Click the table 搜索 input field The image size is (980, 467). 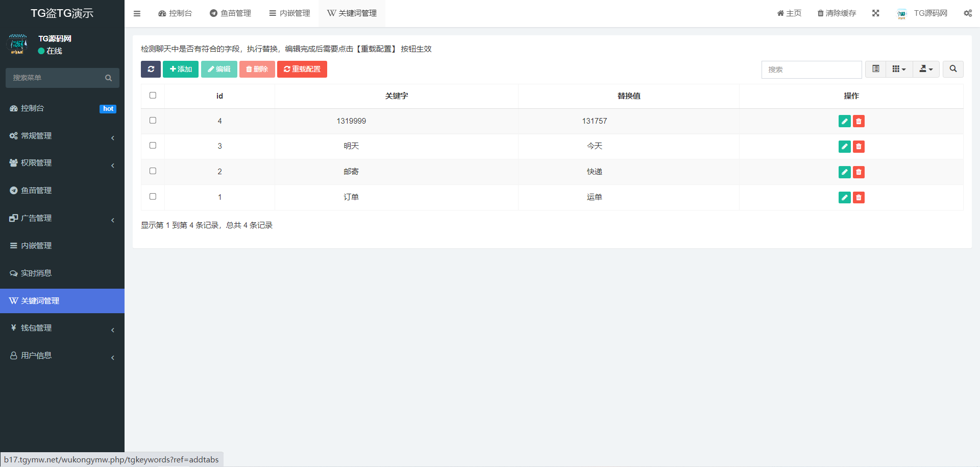[x=811, y=69]
